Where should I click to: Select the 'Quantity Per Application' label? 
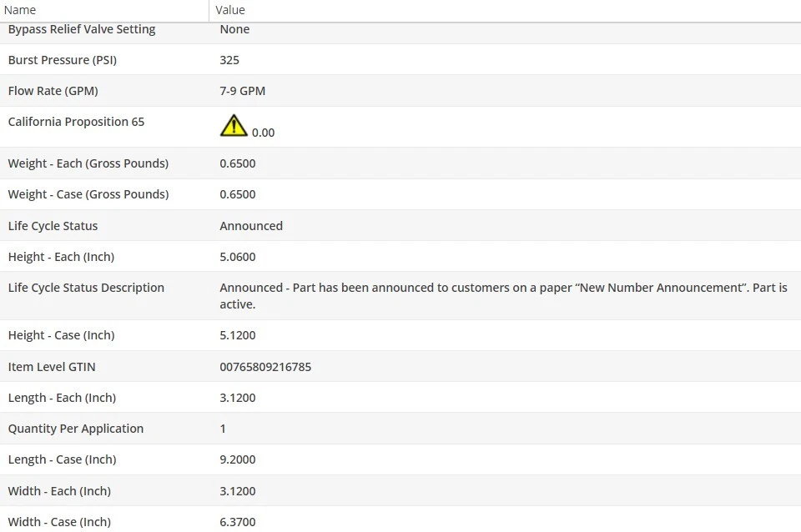point(76,429)
